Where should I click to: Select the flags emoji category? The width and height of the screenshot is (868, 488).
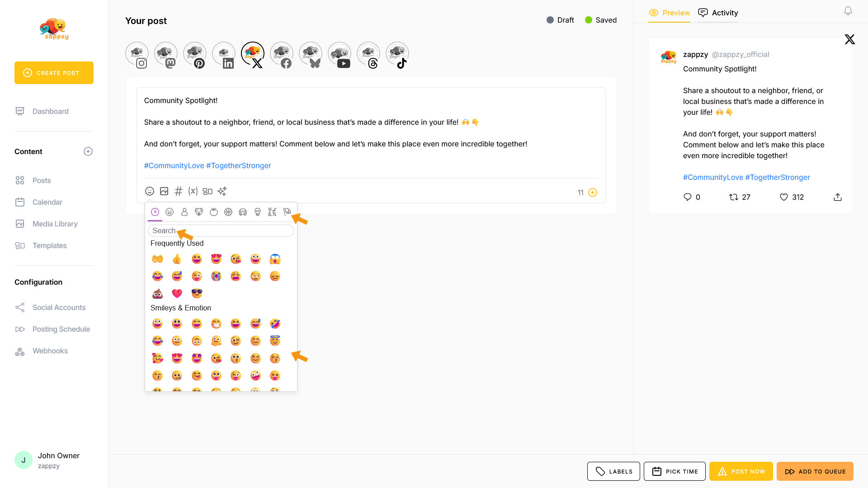(x=287, y=212)
